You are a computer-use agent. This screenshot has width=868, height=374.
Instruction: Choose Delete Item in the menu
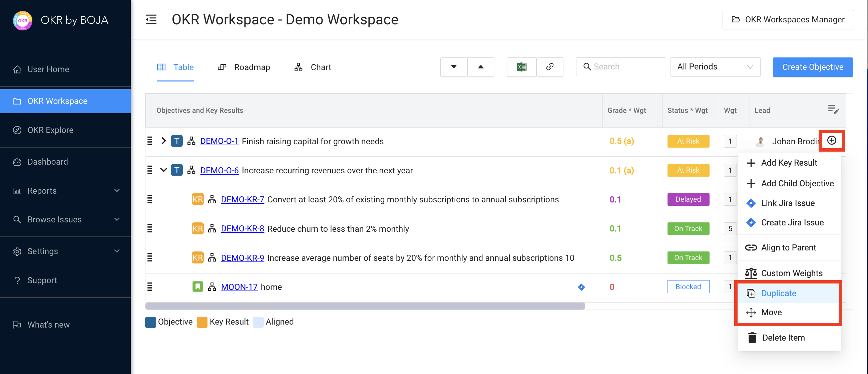coord(783,338)
